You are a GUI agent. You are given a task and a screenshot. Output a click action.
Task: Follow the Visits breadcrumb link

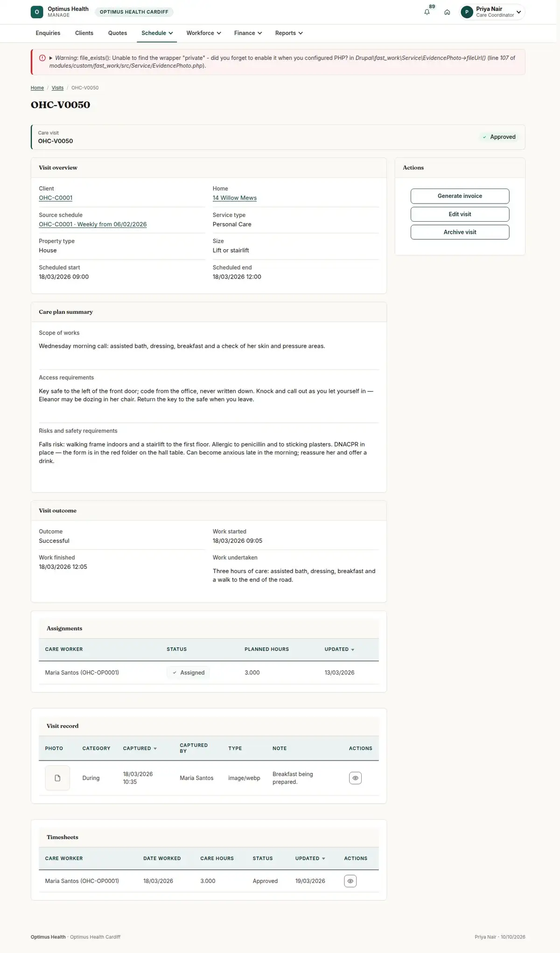coord(57,88)
